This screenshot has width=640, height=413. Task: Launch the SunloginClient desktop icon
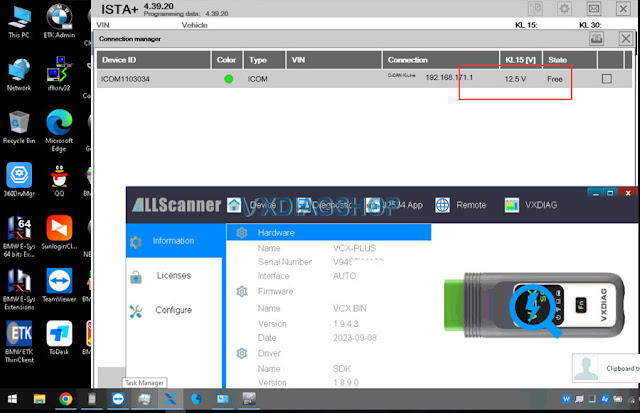(x=59, y=233)
